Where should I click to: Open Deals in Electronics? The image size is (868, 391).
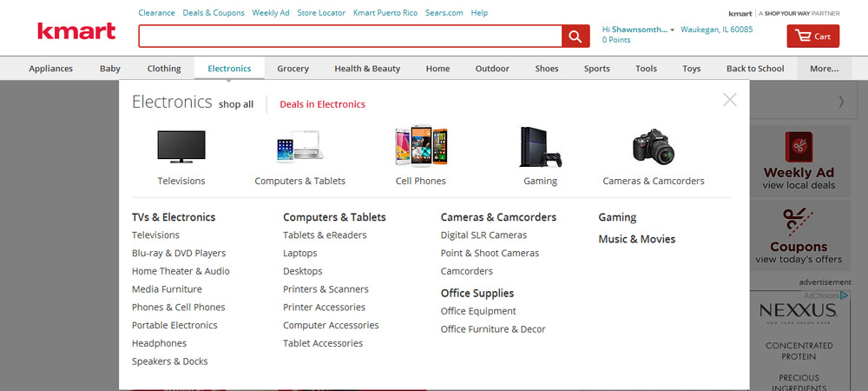(x=322, y=104)
